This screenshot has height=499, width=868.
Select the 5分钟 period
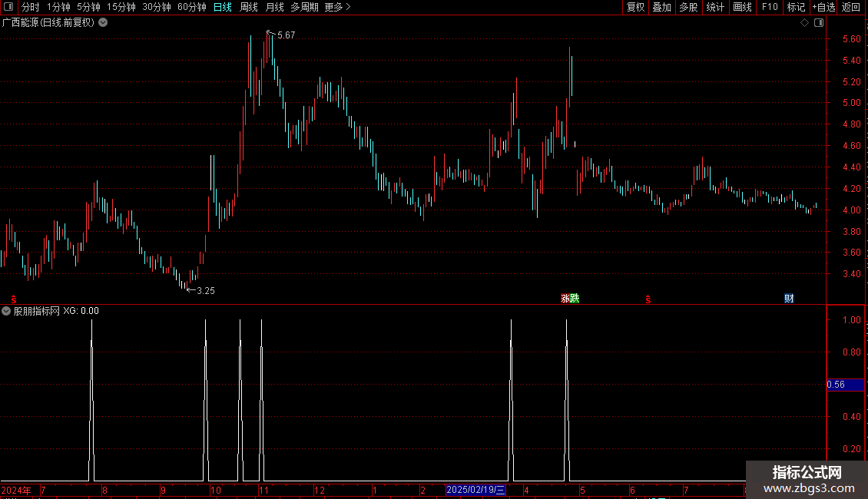click(x=88, y=7)
